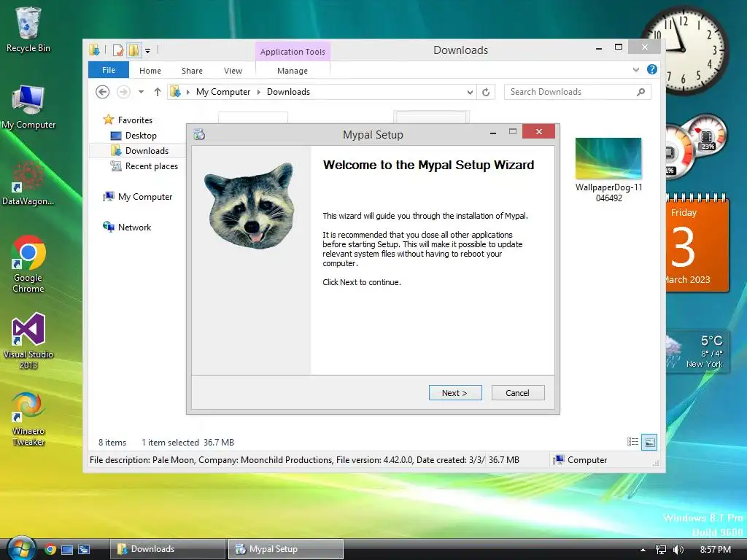Switch to large thumbnails view in status bar
Viewport: 747px width, 560px height.
[x=649, y=442]
